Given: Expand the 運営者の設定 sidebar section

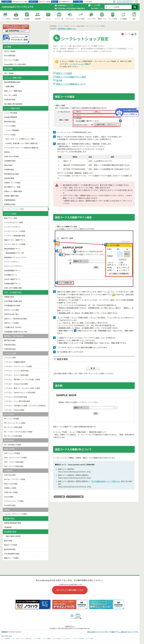Looking at the screenshot, I should tap(25, 519).
